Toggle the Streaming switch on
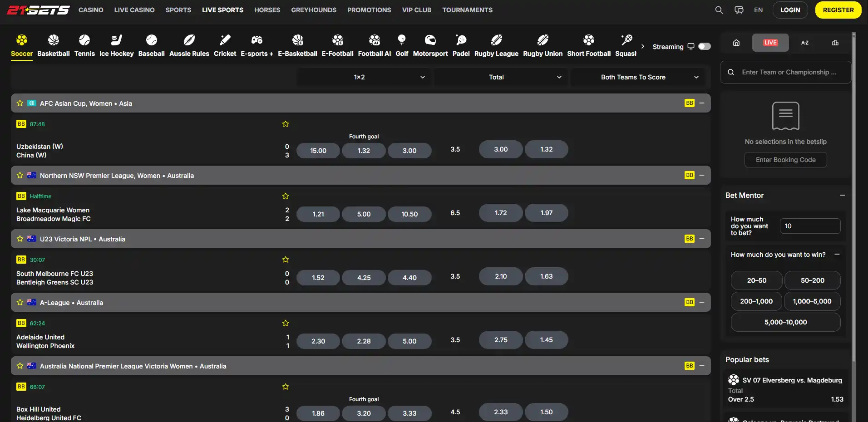Screen dimensions: 868x422 click(705, 46)
